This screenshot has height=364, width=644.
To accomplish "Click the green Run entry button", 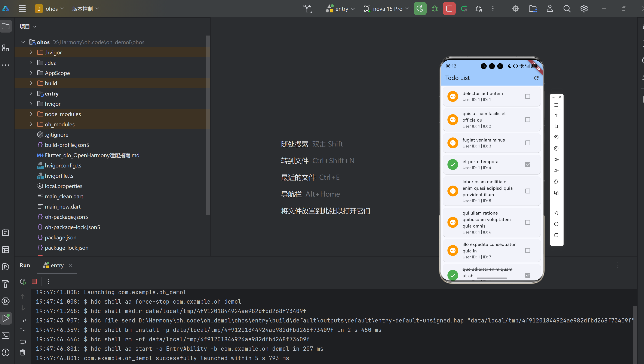I will point(420,9).
